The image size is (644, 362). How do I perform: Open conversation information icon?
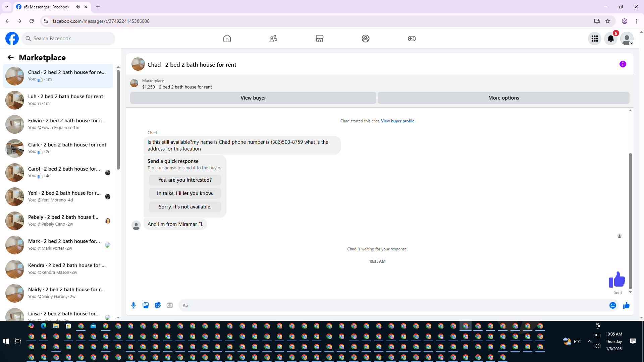(x=623, y=64)
